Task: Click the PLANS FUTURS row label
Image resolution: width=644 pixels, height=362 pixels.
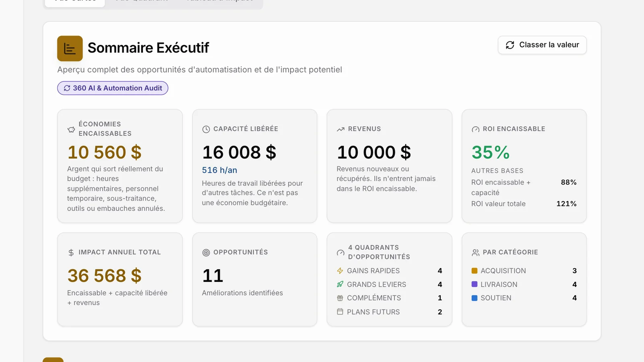Action: point(374,312)
